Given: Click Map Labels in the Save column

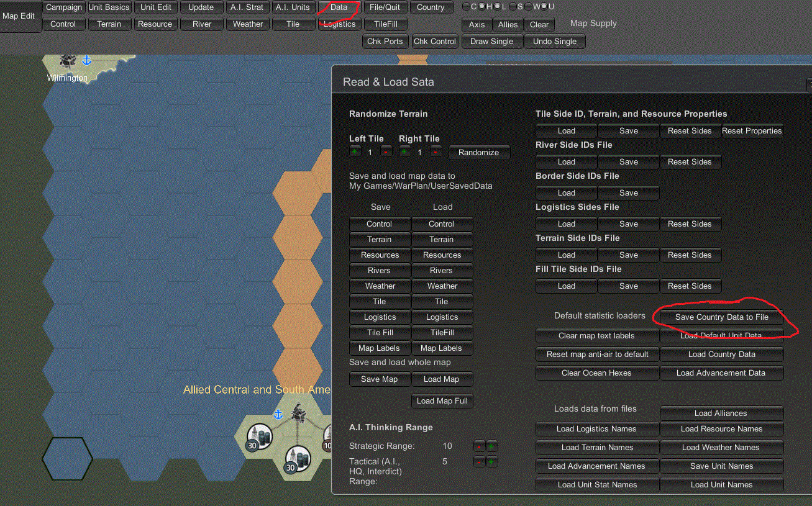Looking at the screenshot, I should click(380, 348).
